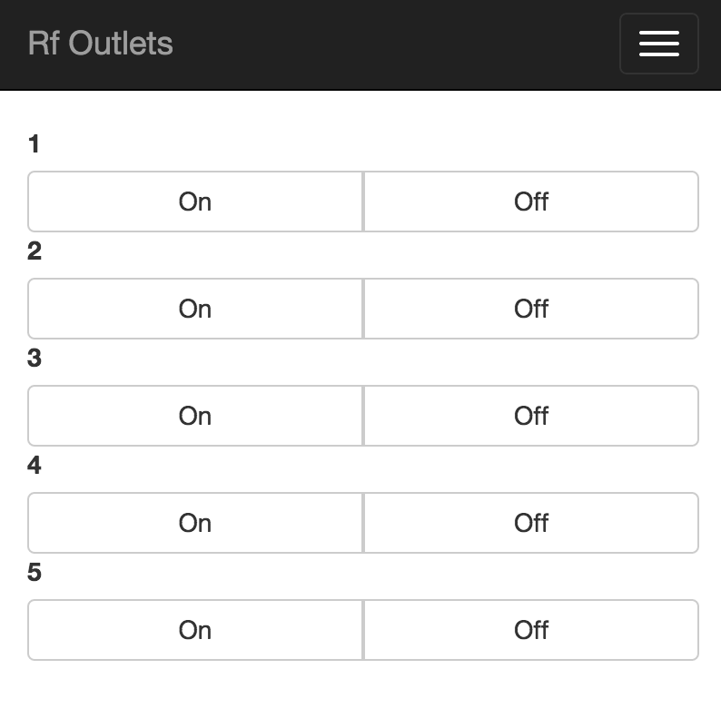The width and height of the screenshot is (721, 728).
Task: Click the Rf Outlets title
Action: [100, 44]
